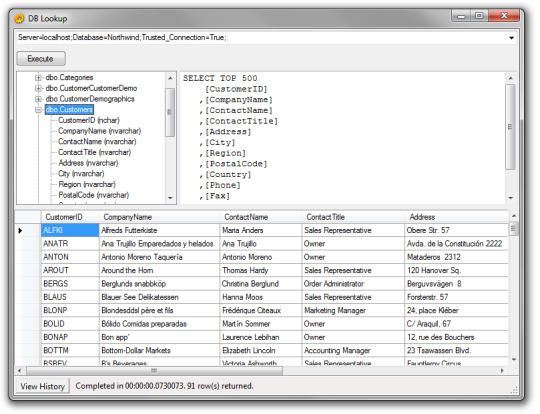
Task: Open View History
Action: tap(42, 386)
